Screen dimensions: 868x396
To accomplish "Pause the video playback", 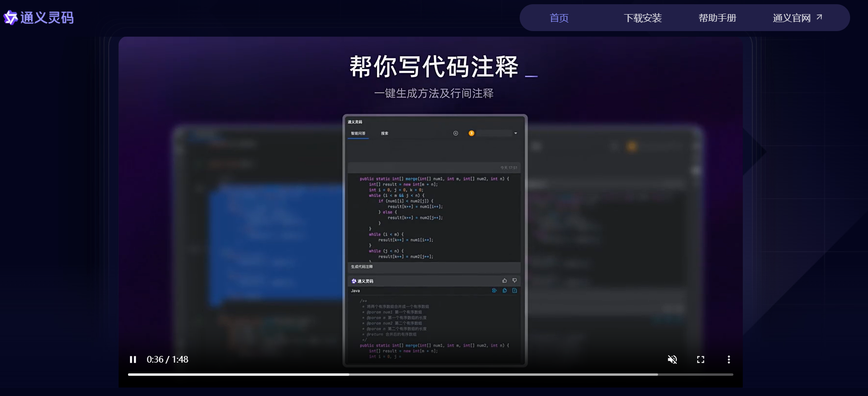I will (x=133, y=360).
